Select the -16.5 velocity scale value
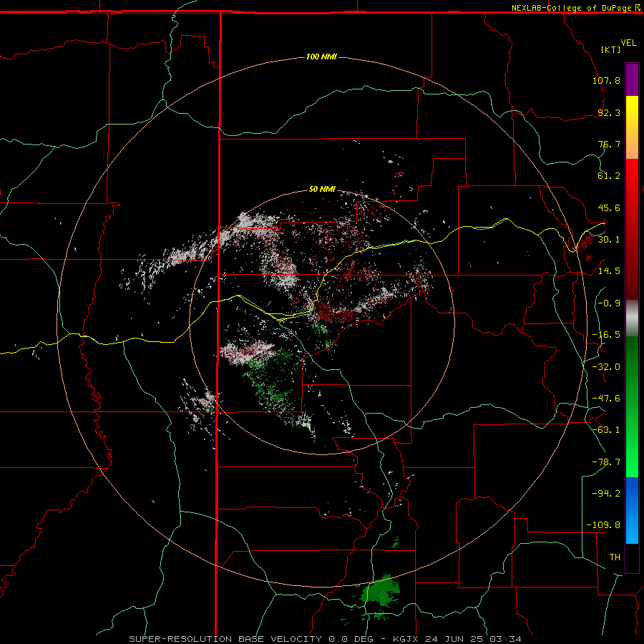Viewport: 644px width, 644px height. click(x=606, y=335)
